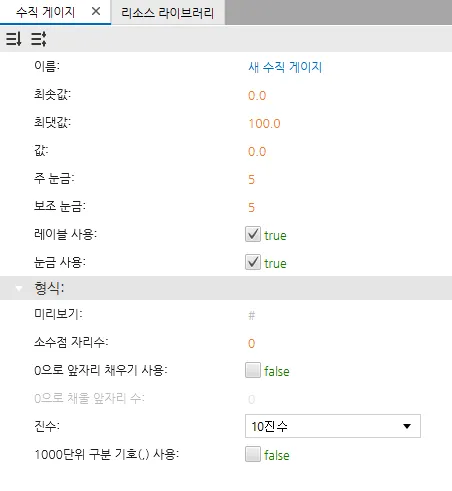Click the 진수 dropdown arrow
452x491 pixels.
[407, 426]
